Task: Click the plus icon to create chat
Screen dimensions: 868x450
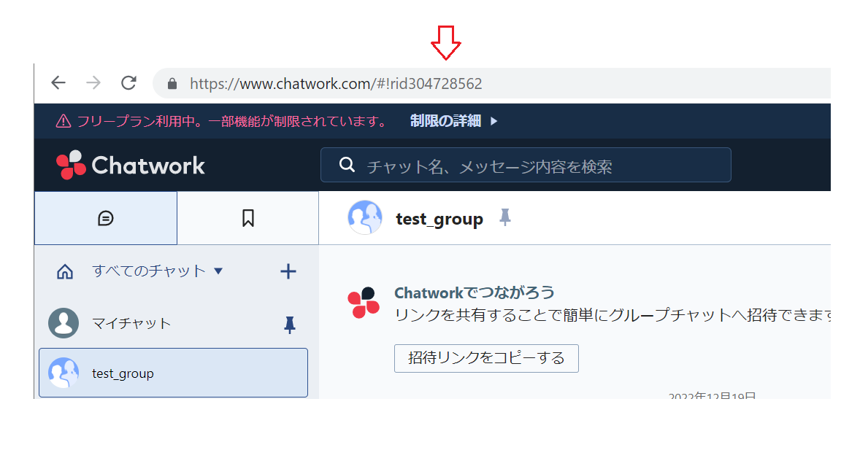Action: tap(288, 271)
